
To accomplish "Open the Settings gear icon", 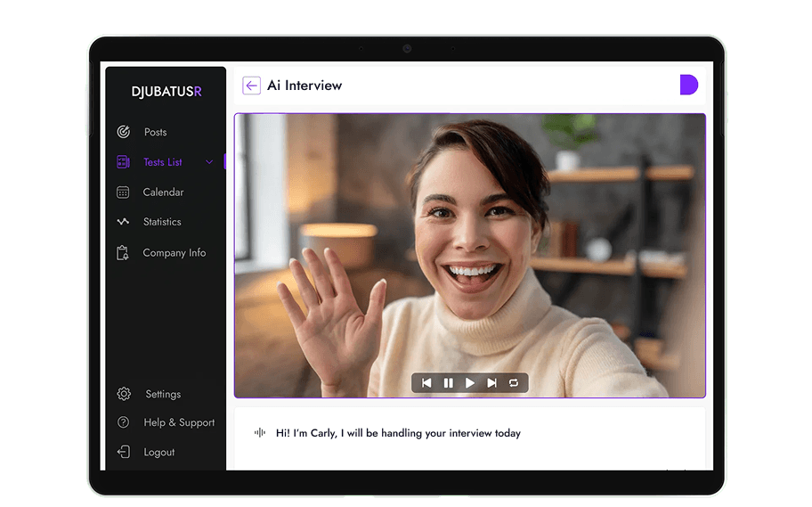I will 124,394.
